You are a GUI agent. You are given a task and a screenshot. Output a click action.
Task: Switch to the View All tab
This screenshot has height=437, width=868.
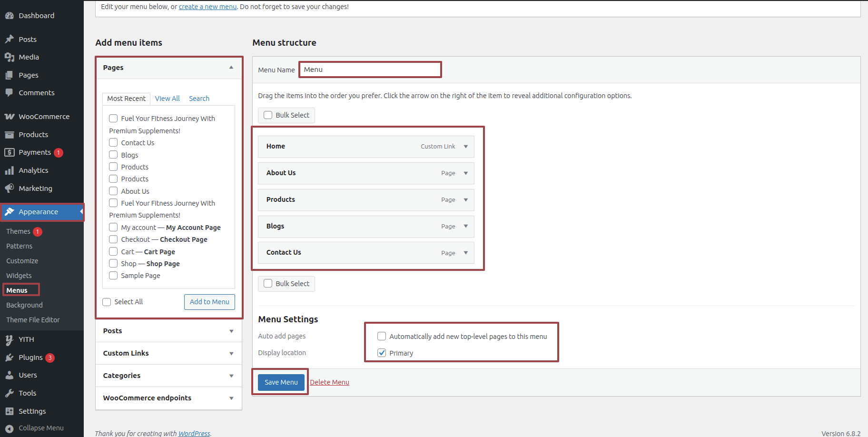pos(167,99)
